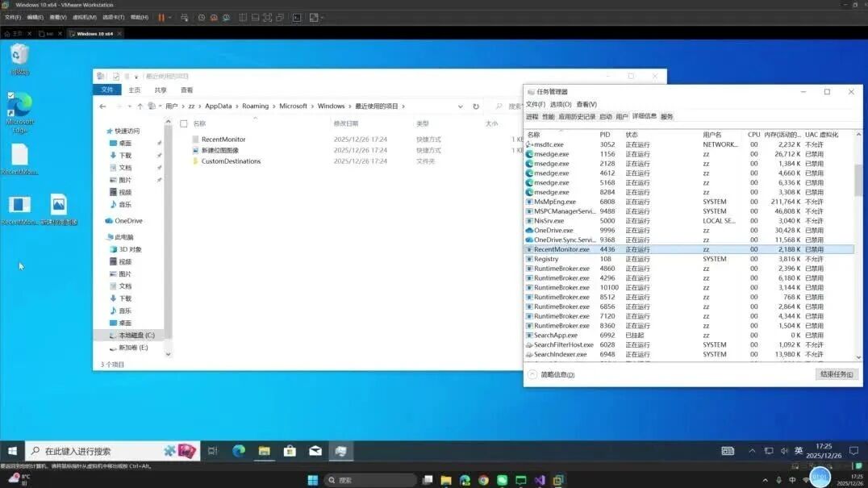Screen dimensions: 868x488
Task: Expand AppData breadcrumb chevron
Action: [x=237, y=106]
